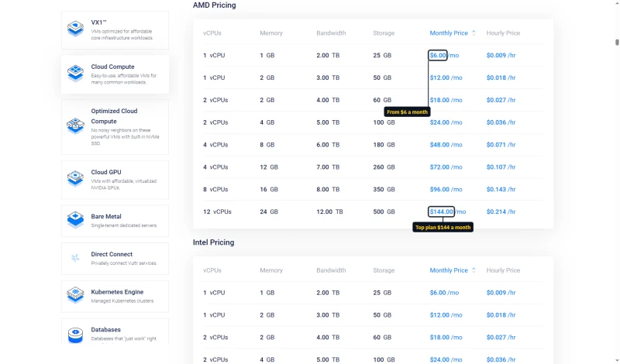Select AMD $72.00 /mo price
This screenshot has width=620, height=364.
coord(446,167)
